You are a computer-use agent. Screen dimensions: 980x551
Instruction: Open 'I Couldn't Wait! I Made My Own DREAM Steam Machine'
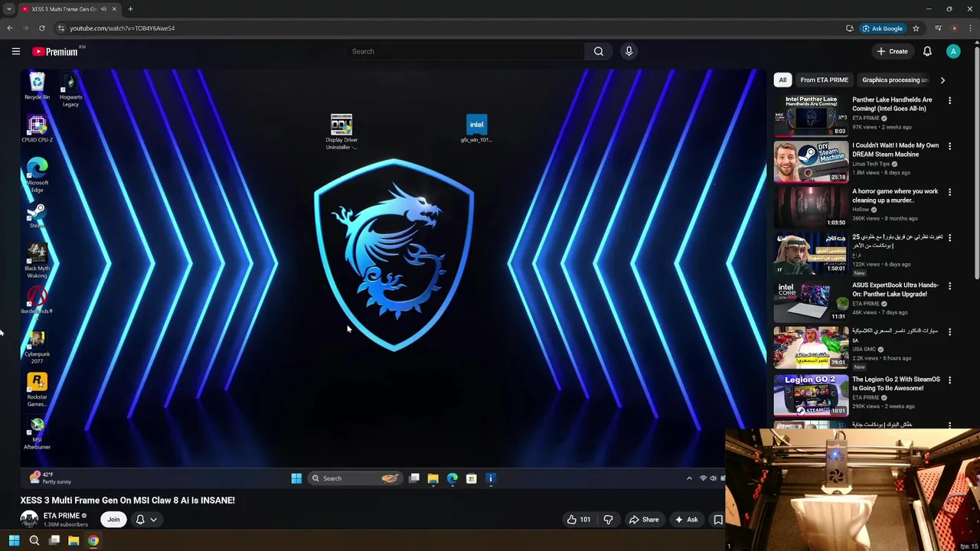click(895, 149)
